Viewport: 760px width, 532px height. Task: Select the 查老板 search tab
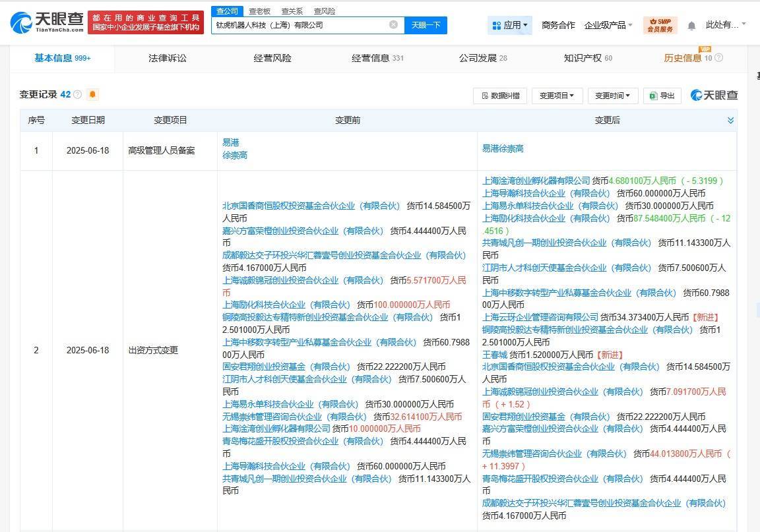[259, 11]
